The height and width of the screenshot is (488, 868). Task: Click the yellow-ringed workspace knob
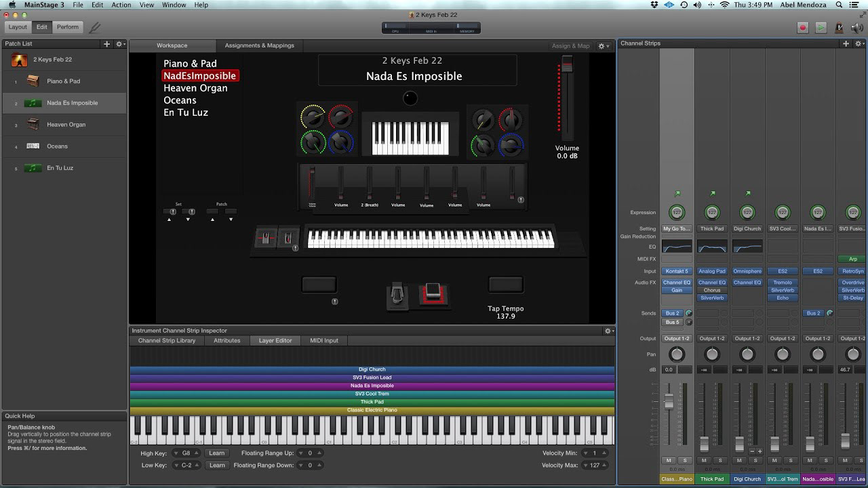pyautogui.click(x=313, y=117)
